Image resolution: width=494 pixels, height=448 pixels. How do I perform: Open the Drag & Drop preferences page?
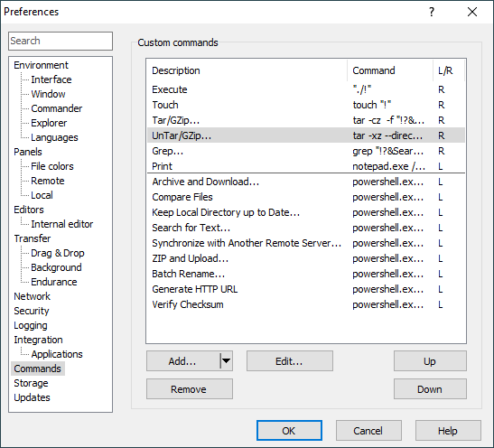[58, 253]
